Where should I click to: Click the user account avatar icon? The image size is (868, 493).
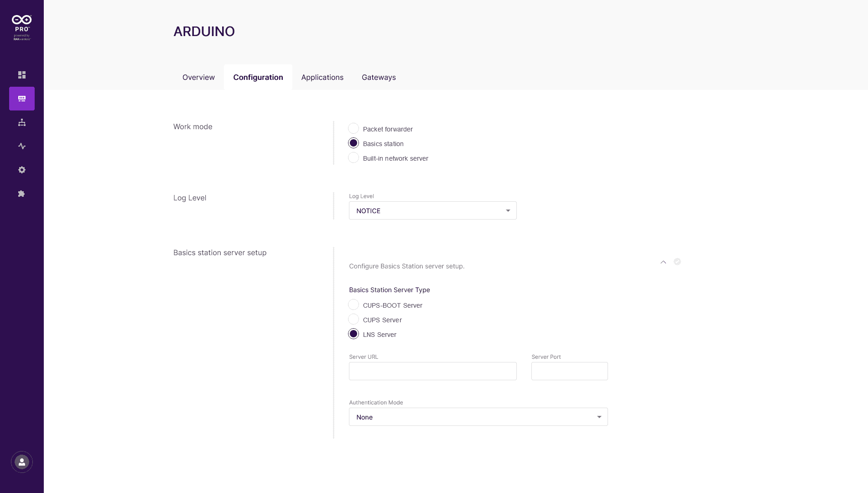[x=22, y=462]
